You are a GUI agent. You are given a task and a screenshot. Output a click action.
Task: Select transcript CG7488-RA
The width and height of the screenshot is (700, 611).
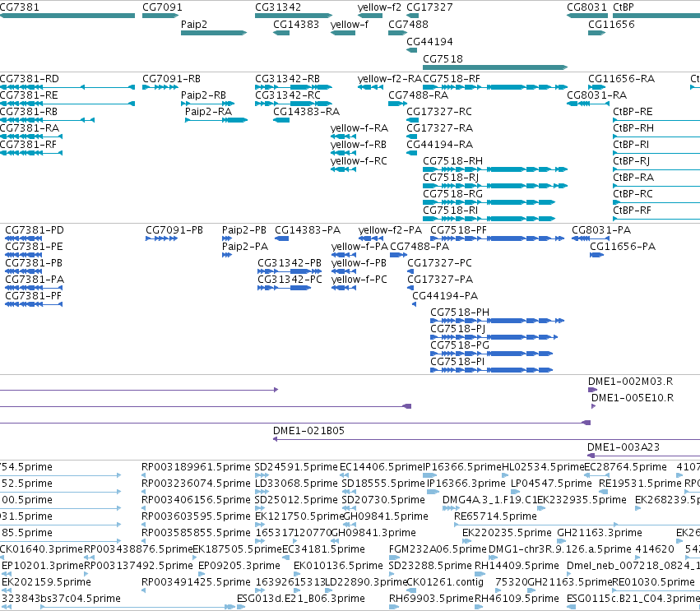(x=419, y=95)
